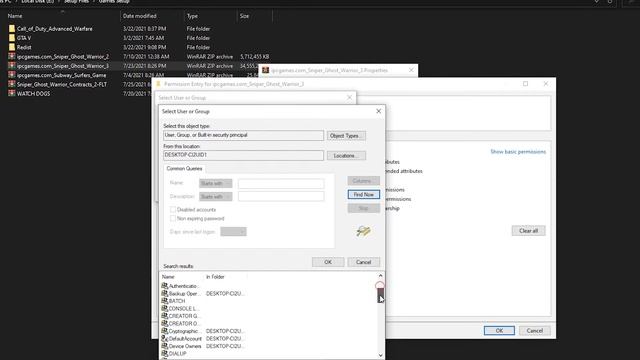The width and height of the screenshot is (640, 360).
Task: Select the Call_of_Duty_Advanced_Warfare folder icon
Action: pos(12,29)
